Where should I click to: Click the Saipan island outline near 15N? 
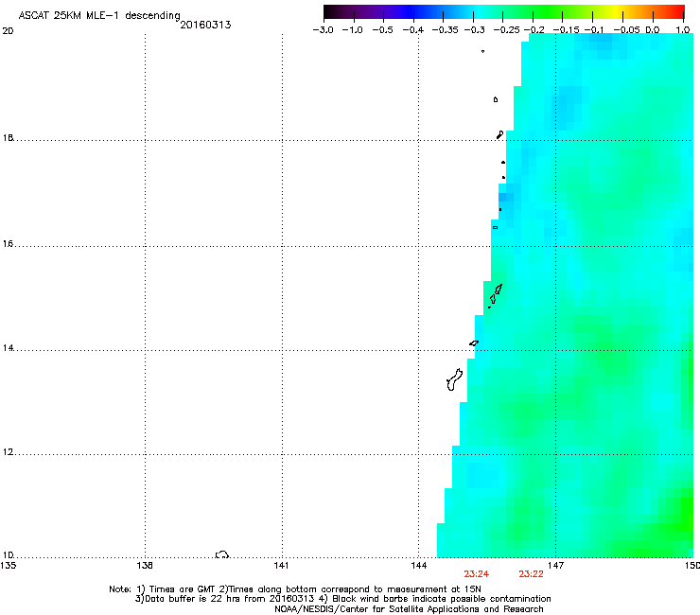click(499, 289)
